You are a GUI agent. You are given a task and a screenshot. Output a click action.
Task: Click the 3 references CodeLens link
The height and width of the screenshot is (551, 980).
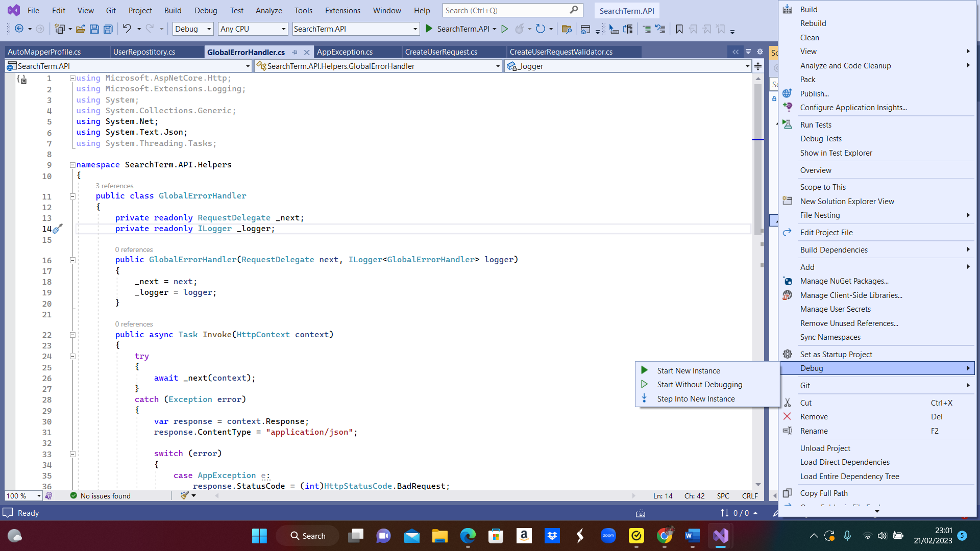click(114, 186)
